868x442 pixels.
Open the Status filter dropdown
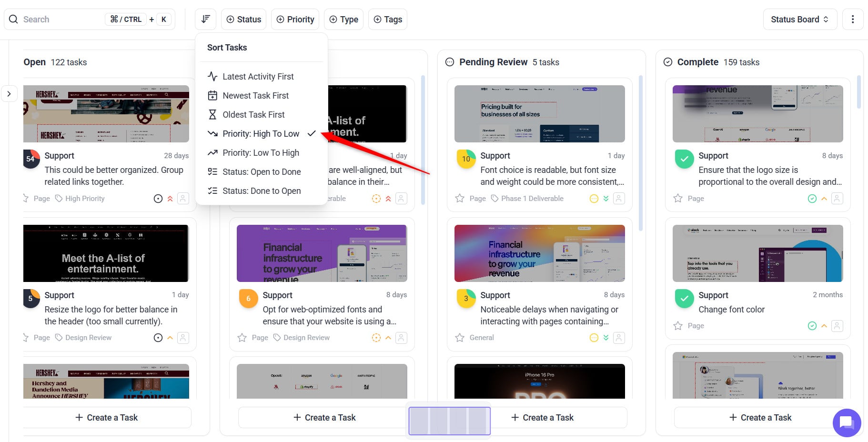[243, 20]
